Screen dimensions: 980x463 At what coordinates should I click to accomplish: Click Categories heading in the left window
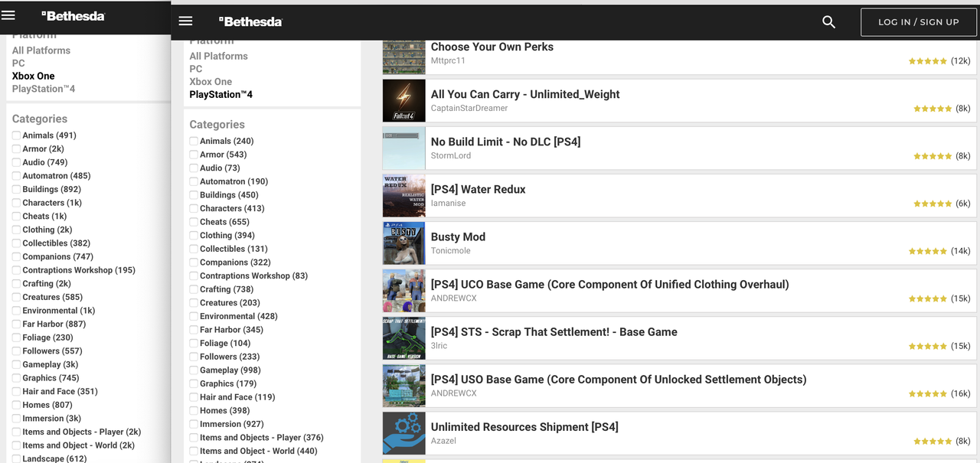40,119
